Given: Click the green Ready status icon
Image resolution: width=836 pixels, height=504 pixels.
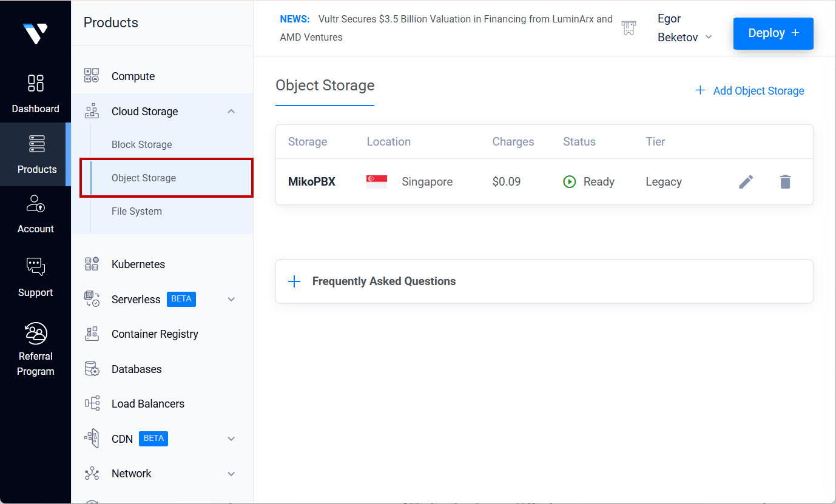Looking at the screenshot, I should click(x=569, y=181).
